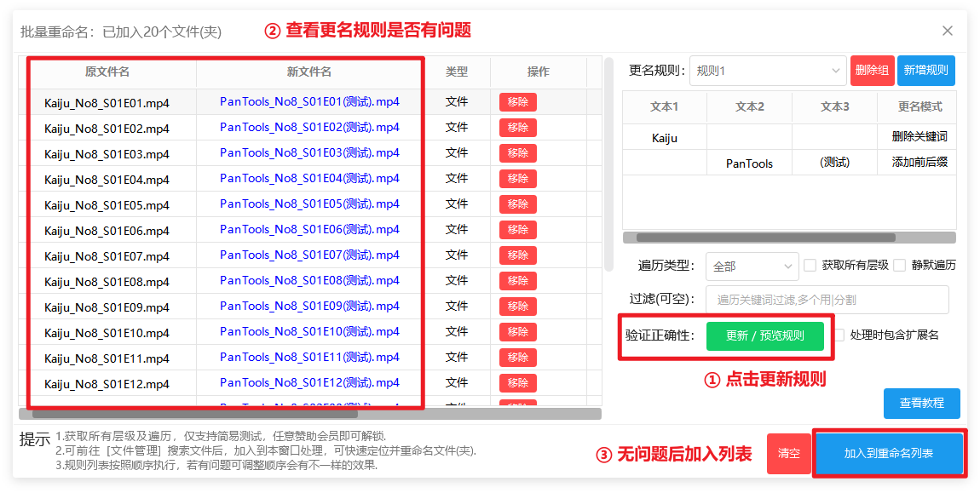Click the 删除组 button

(x=872, y=71)
